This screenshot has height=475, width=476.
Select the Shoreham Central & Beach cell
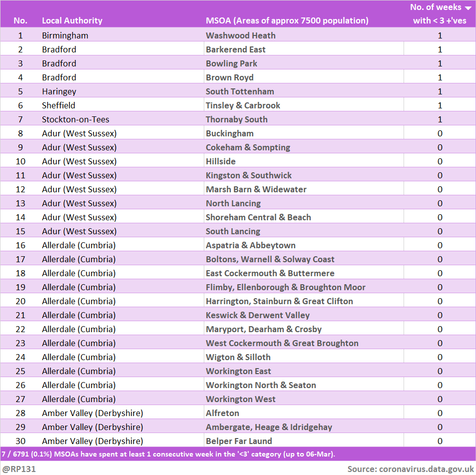click(258, 217)
